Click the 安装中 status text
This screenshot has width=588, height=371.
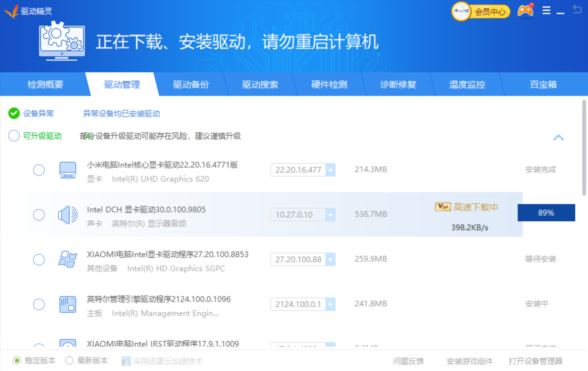(536, 304)
